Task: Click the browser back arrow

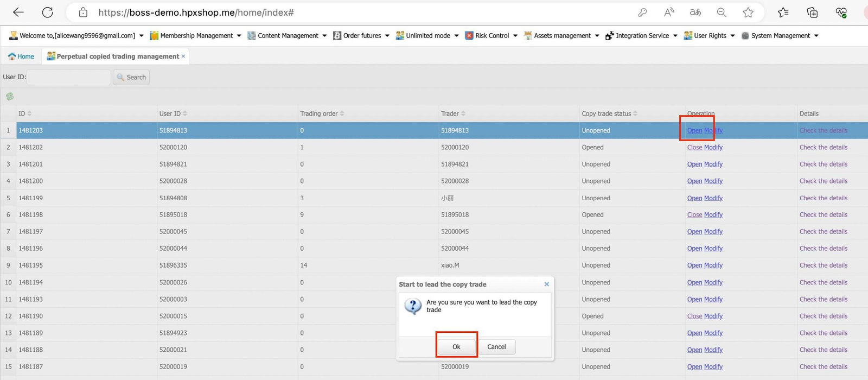Action: [x=18, y=12]
